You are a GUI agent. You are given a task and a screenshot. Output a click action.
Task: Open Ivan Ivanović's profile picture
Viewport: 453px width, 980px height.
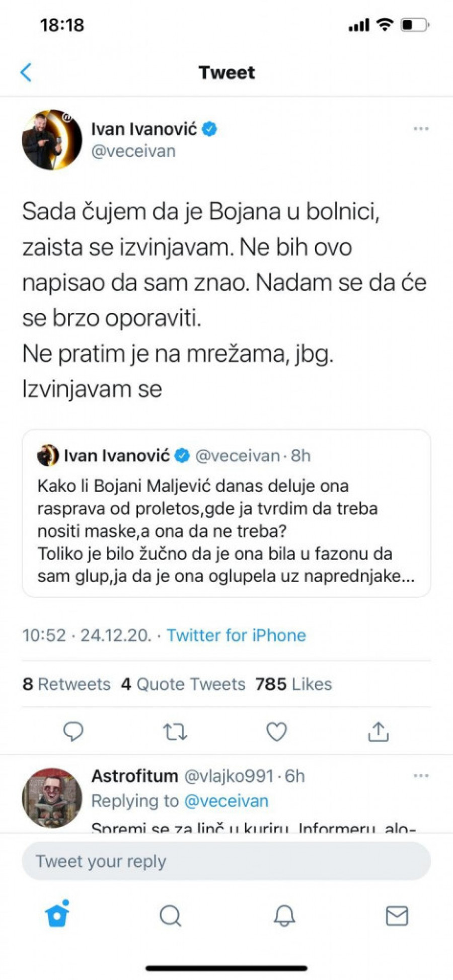click(x=52, y=140)
